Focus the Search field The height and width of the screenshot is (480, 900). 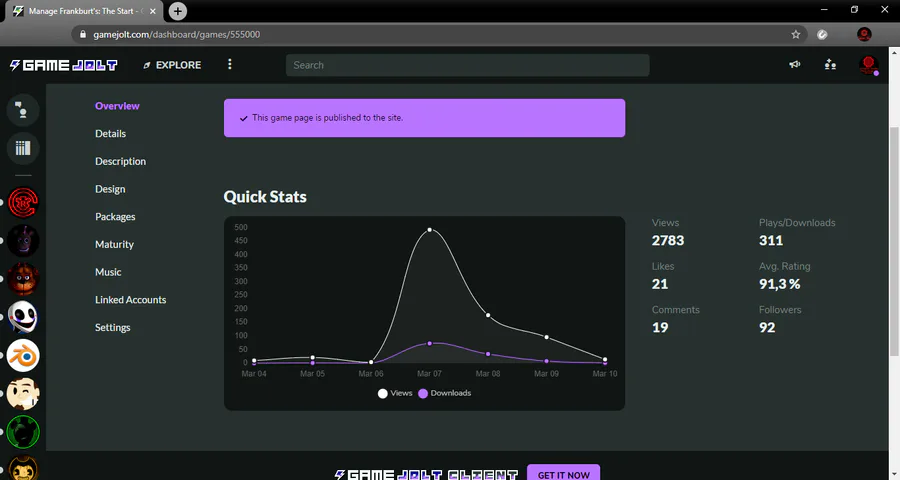tap(467, 65)
